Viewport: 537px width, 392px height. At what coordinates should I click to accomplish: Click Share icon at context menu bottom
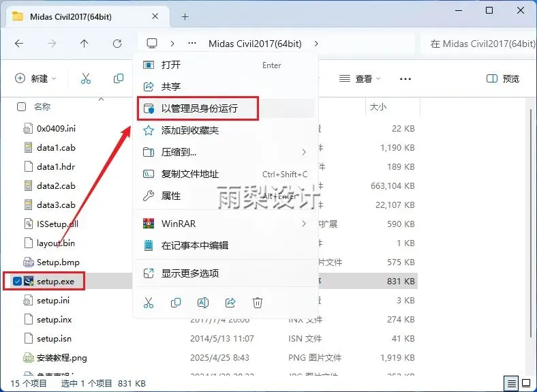[230, 303]
